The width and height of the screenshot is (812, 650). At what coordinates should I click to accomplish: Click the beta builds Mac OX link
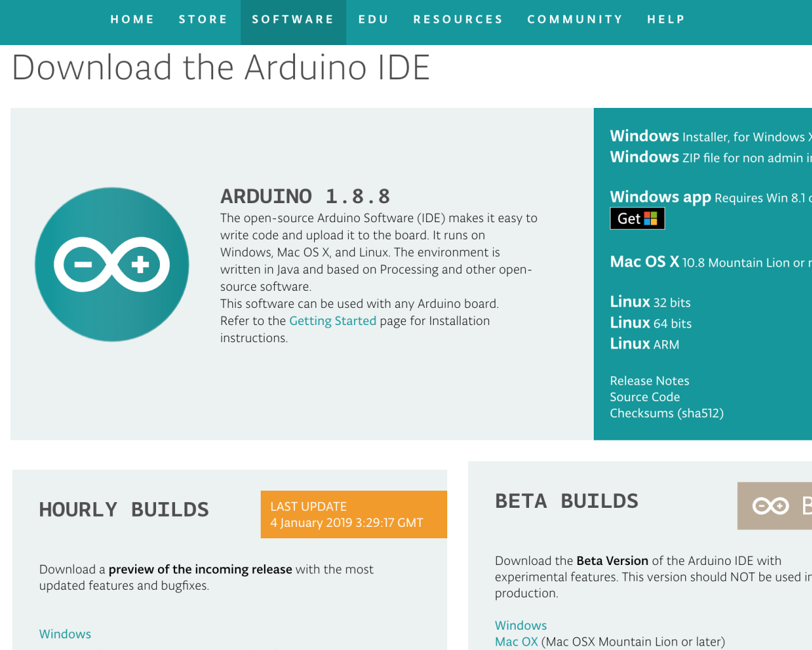coord(516,642)
